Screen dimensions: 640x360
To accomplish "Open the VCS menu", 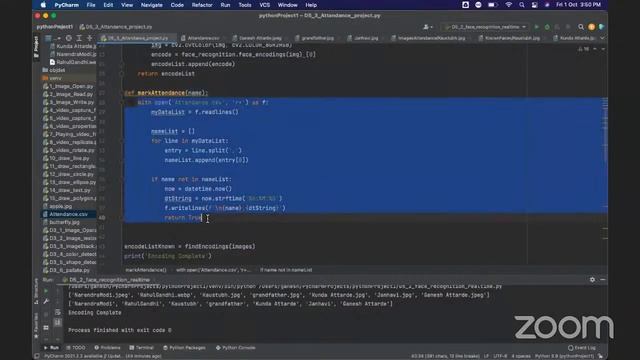I will coord(264,5).
